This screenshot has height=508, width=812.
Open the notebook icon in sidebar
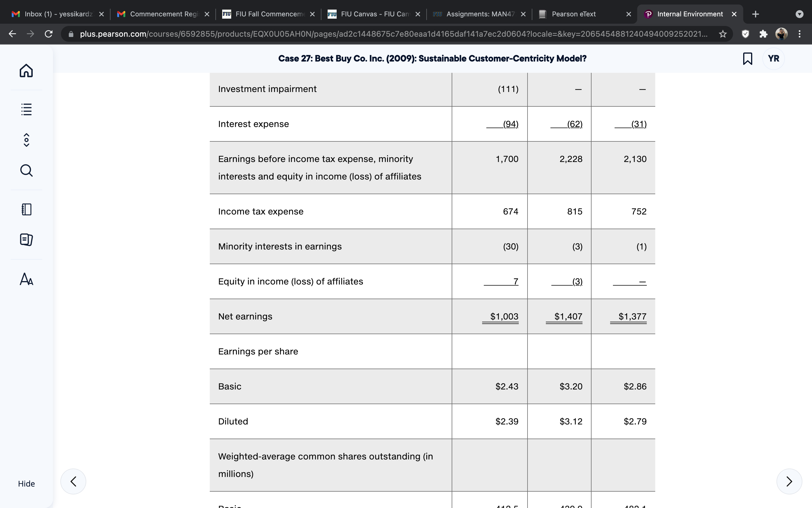(x=27, y=209)
